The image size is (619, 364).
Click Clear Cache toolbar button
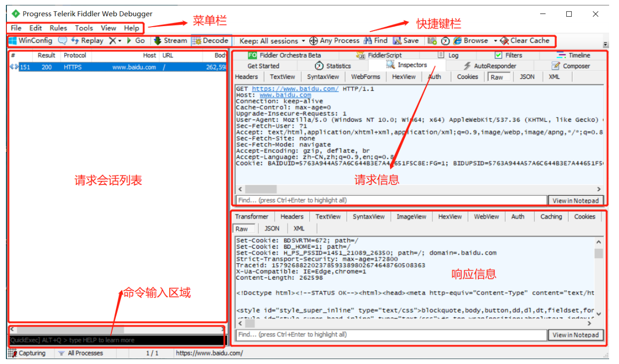click(x=525, y=41)
